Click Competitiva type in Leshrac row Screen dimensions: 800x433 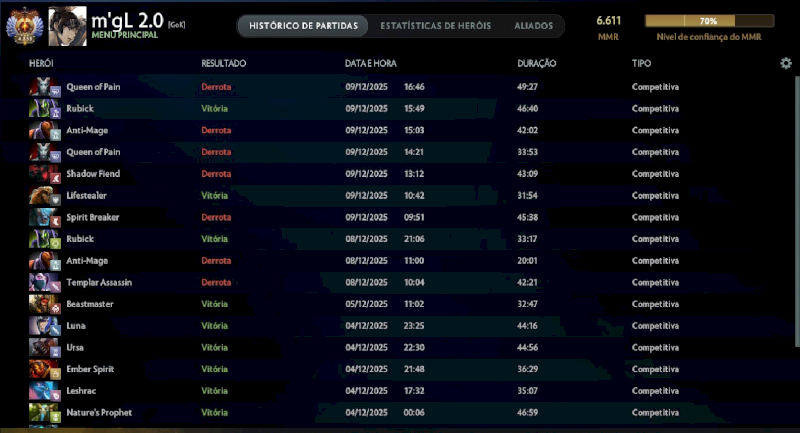655,391
